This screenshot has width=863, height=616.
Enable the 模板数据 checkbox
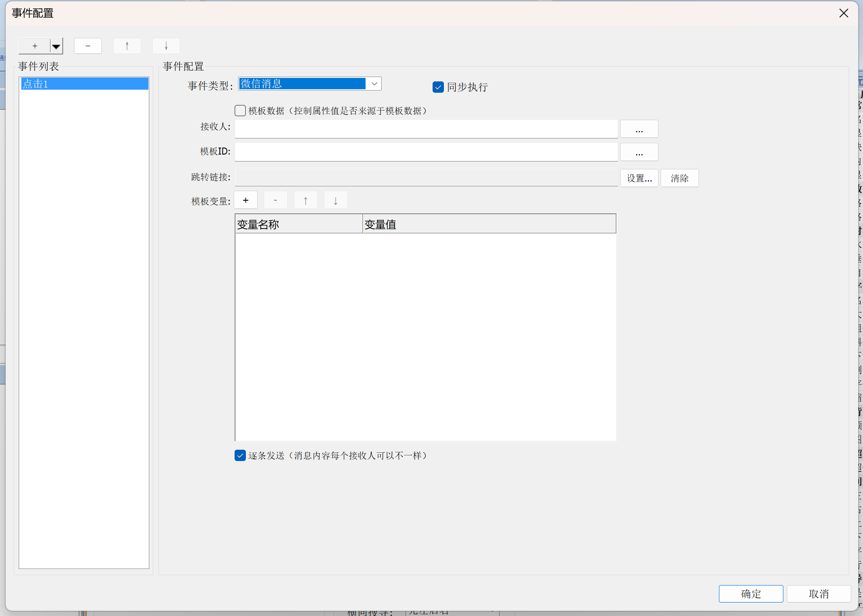click(240, 111)
